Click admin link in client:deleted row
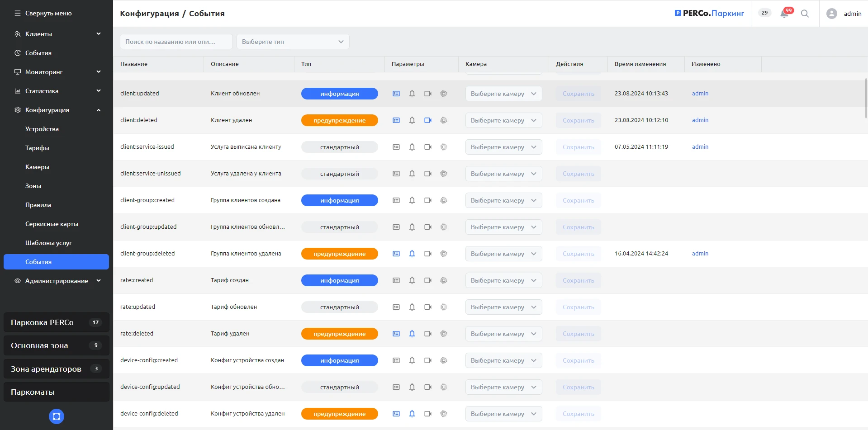 [700, 120]
